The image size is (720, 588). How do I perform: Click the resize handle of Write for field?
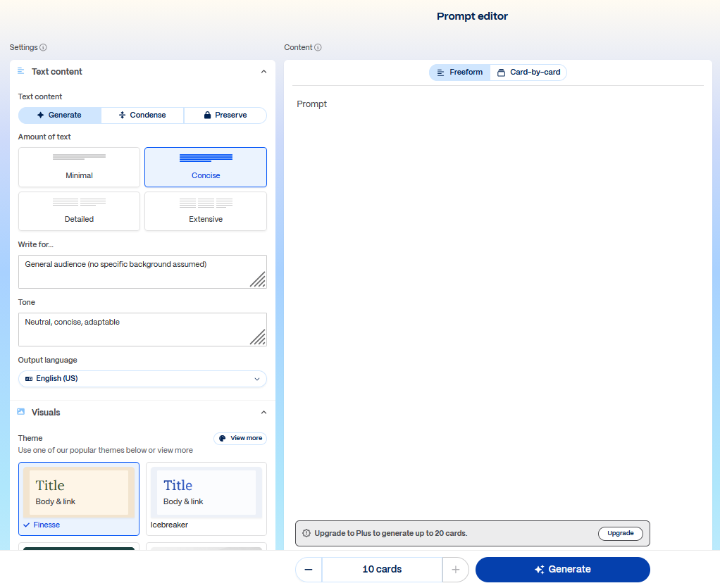(x=258, y=280)
